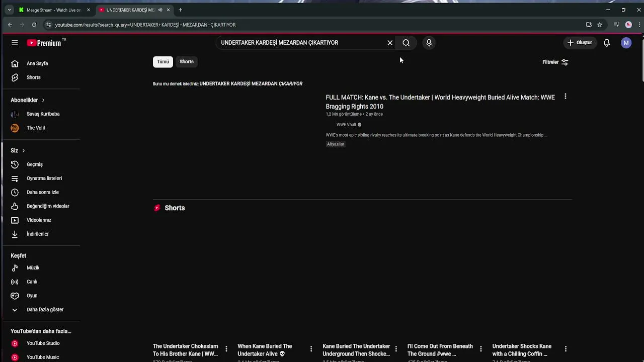The image size is (644, 362).
Task: Open short 'I'll Come Out From Beneath The Ground'
Action: pyautogui.click(x=440, y=350)
